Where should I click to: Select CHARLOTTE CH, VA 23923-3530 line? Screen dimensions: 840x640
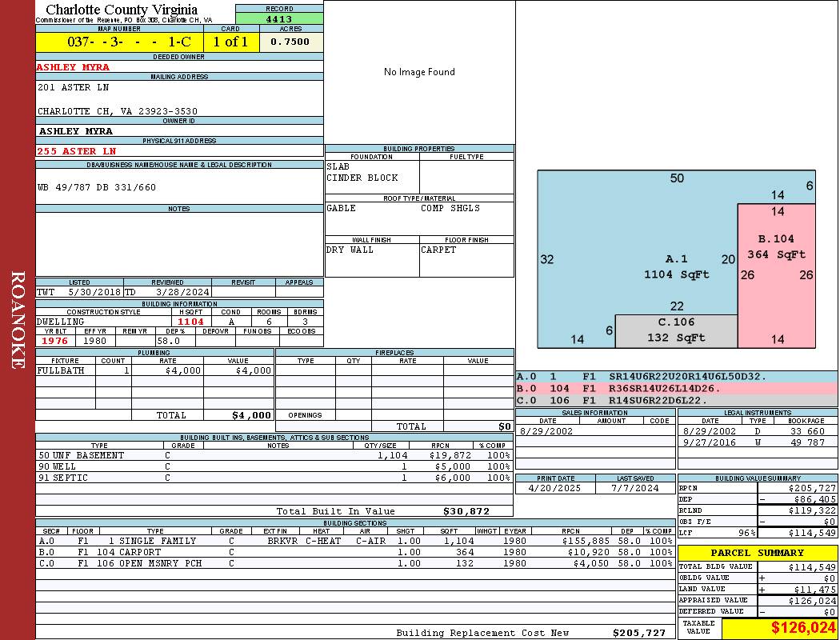click(x=118, y=111)
